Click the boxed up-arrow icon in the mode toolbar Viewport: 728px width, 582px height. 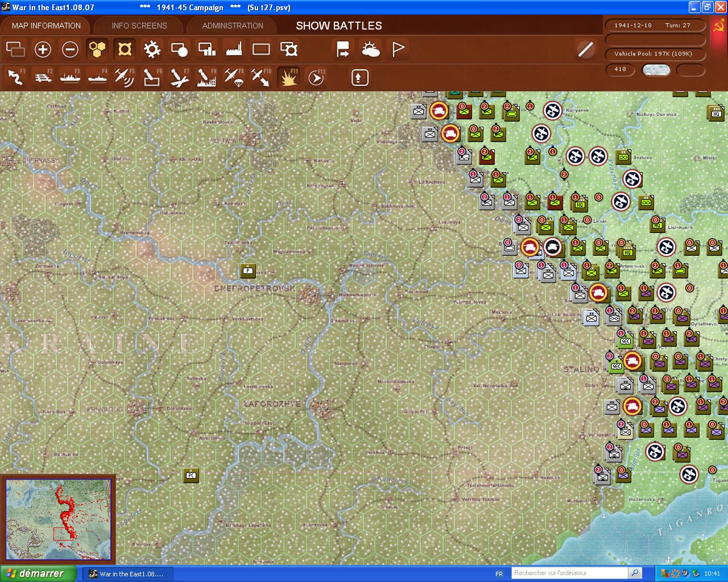[359, 77]
